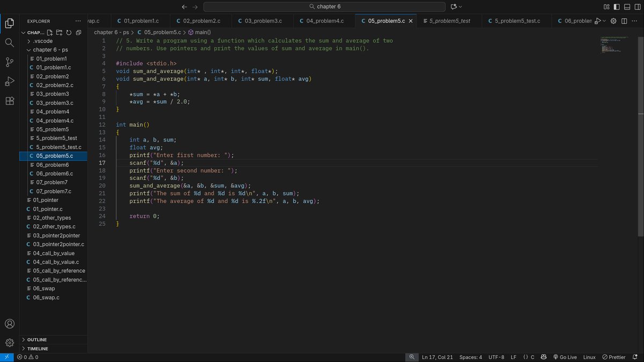The height and width of the screenshot is (362, 644).
Task: Open the Copilot dropdown arrow in title bar
Action: (460, 6)
